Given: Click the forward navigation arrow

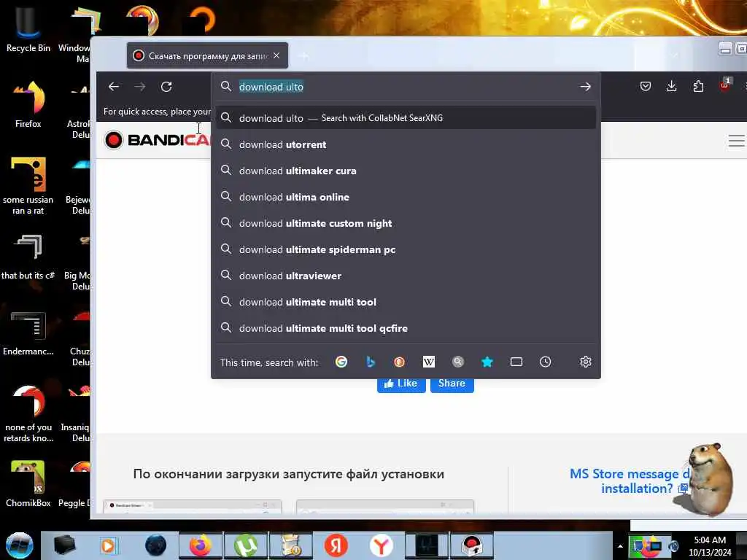Looking at the screenshot, I should click(139, 87).
